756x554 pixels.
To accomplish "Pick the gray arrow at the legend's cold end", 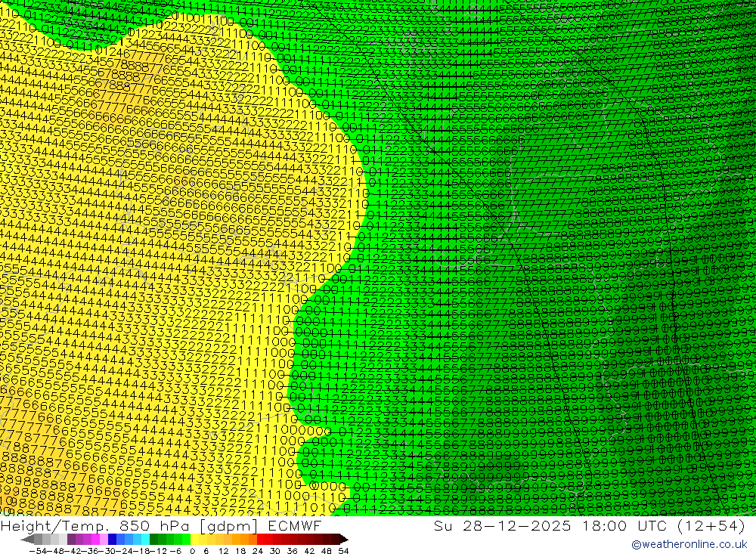I will pos(27,540).
